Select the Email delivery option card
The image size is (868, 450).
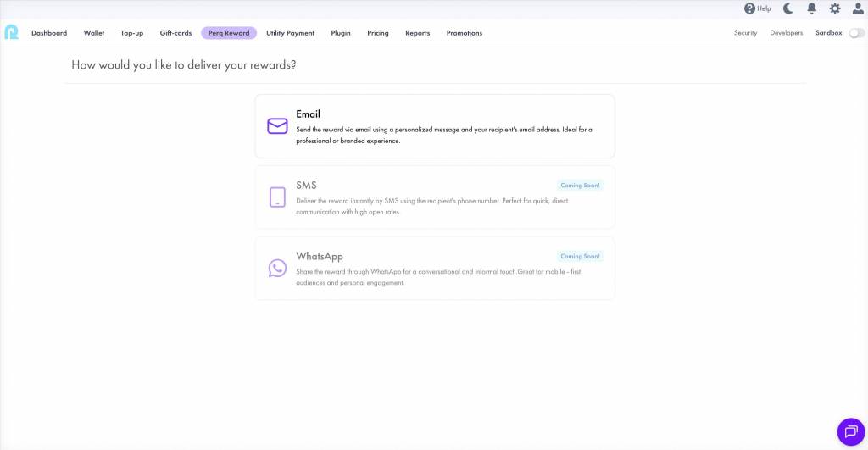pyautogui.click(x=434, y=126)
